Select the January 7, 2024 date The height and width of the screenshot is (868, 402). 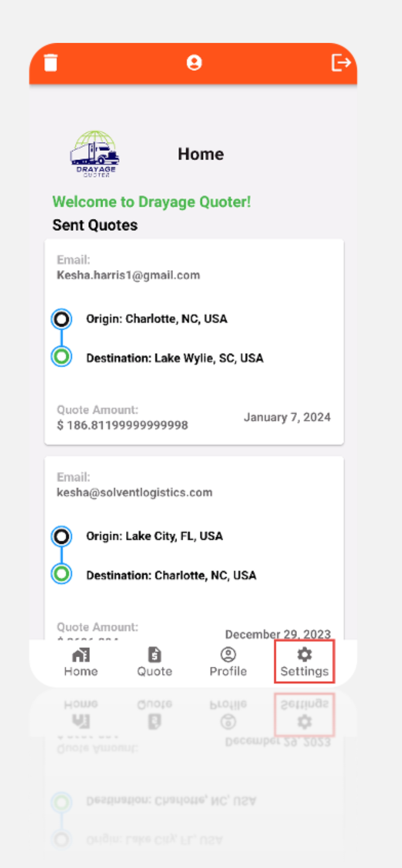click(287, 417)
